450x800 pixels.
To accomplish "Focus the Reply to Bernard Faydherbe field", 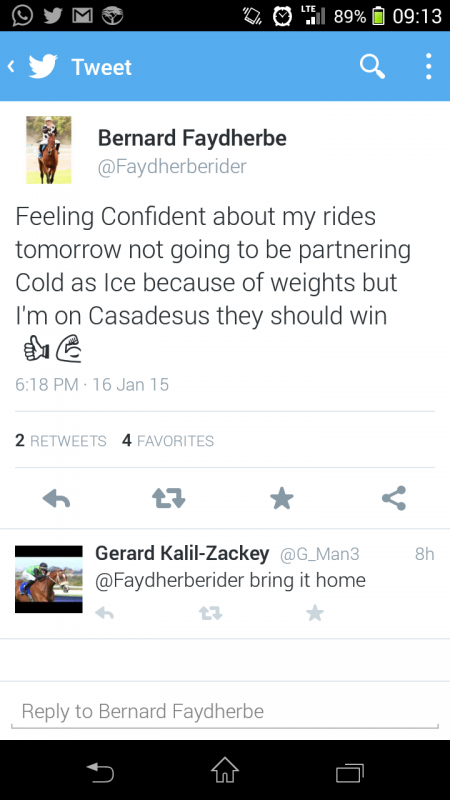I will click(225, 711).
